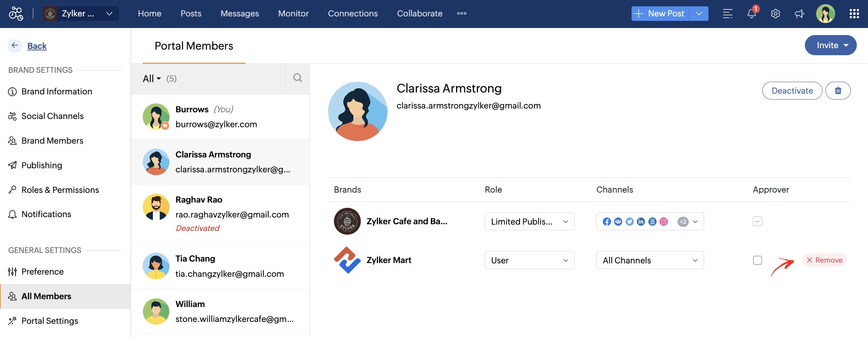Click the Twitter channel icon
Viewport: 868px width, 338px height.
coord(630,222)
